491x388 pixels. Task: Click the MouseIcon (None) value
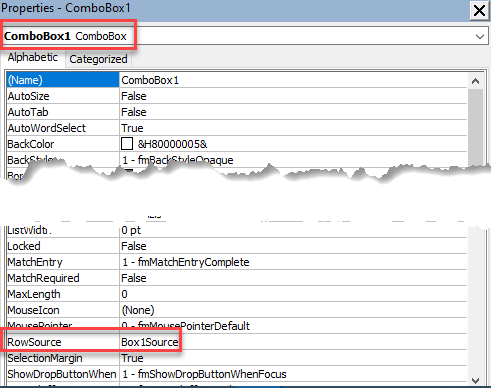click(293, 310)
